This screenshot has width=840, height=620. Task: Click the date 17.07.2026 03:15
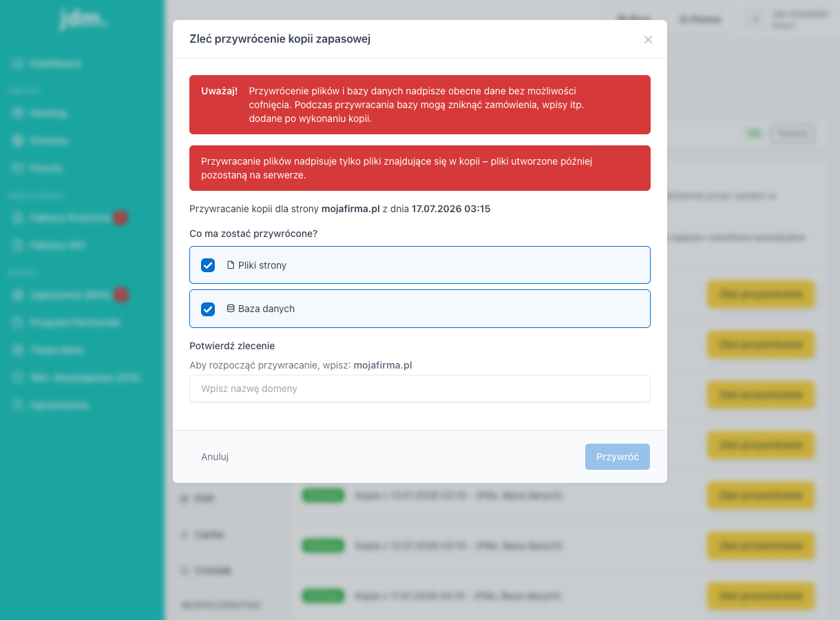451,209
